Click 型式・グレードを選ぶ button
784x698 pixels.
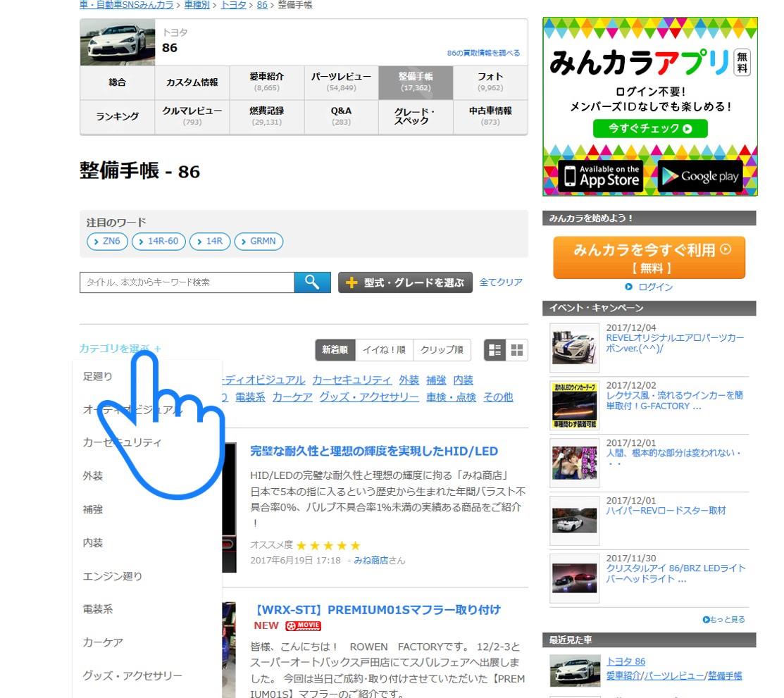(405, 282)
